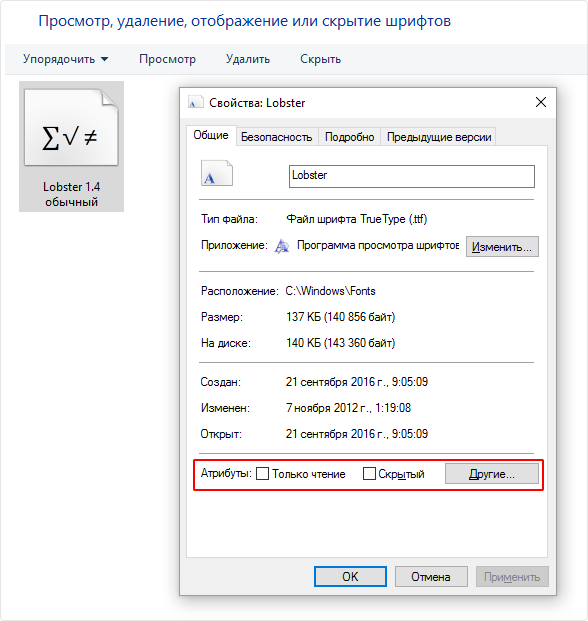This screenshot has height=621, width=588.
Task: Click the Отмена button
Action: [x=431, y=577]
